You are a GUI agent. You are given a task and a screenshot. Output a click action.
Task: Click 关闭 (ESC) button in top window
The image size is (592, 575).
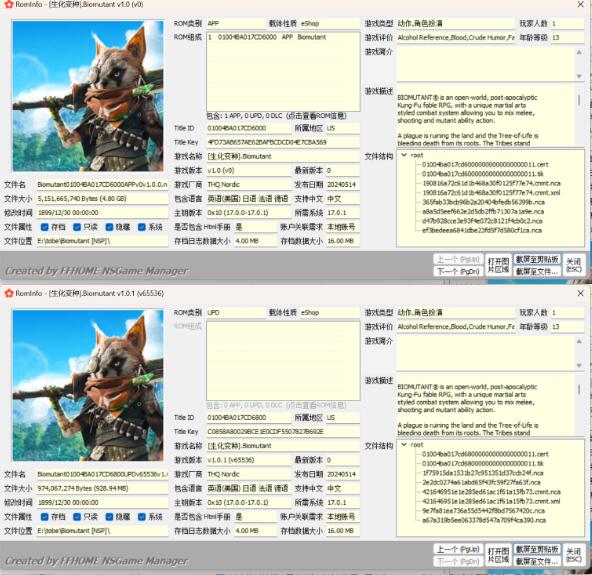pos(574,265)
